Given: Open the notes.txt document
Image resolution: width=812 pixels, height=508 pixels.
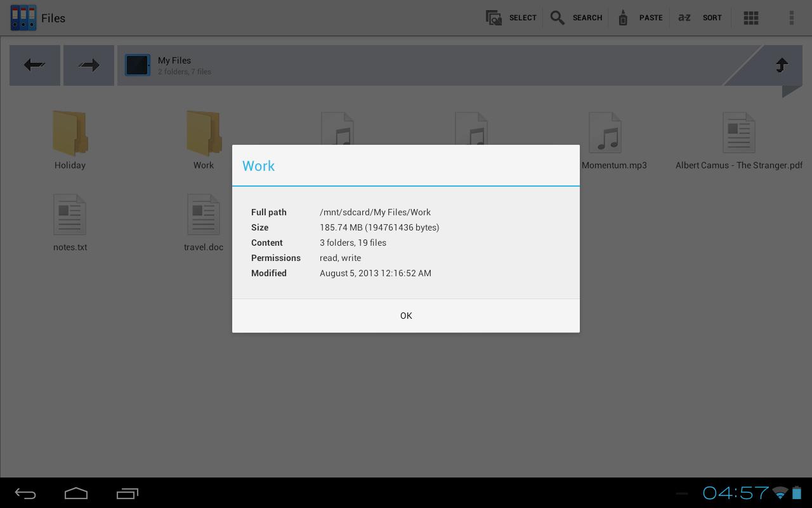Looking at the screenshot, I should [70, 222].
